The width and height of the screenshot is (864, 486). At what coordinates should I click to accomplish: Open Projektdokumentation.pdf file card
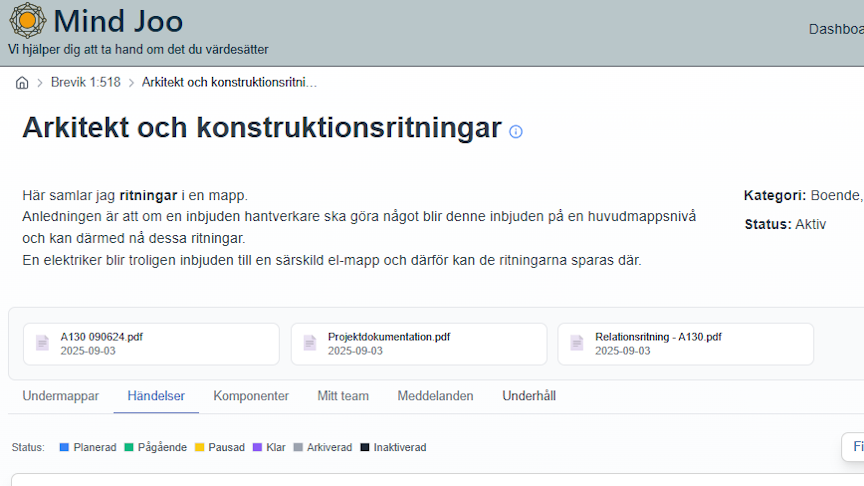(419, 344)
